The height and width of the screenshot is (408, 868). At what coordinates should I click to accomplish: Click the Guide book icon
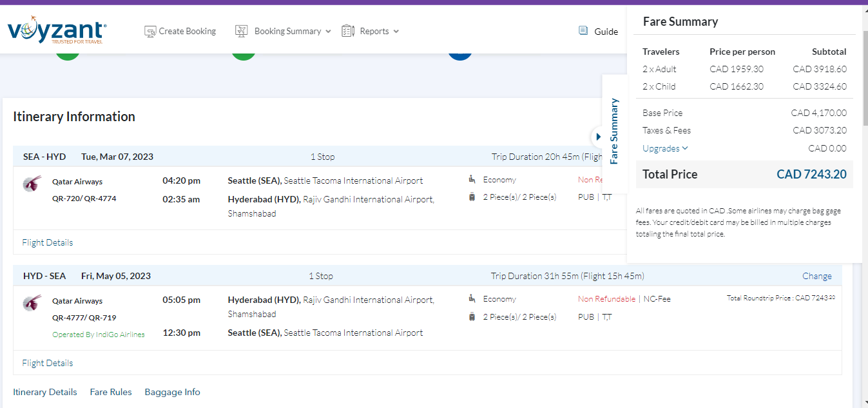point(583,31)
